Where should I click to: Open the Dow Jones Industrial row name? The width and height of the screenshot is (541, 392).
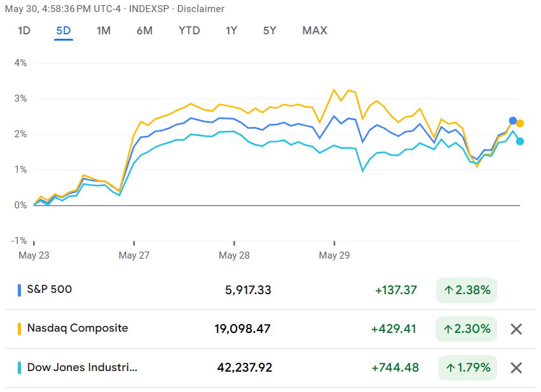(x=82, y=367)
